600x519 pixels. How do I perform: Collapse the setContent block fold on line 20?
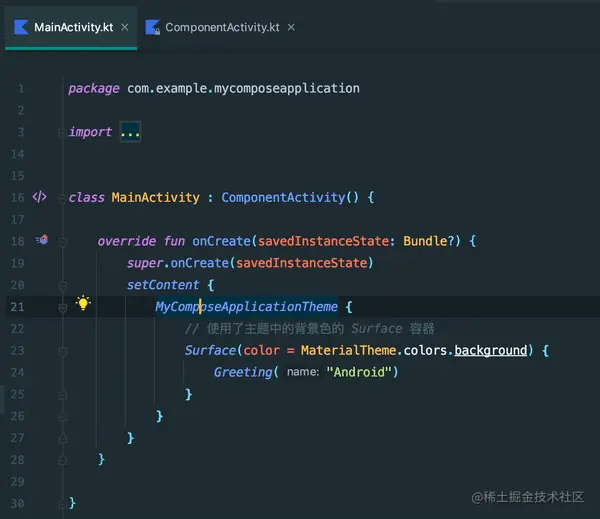point(63,286)
